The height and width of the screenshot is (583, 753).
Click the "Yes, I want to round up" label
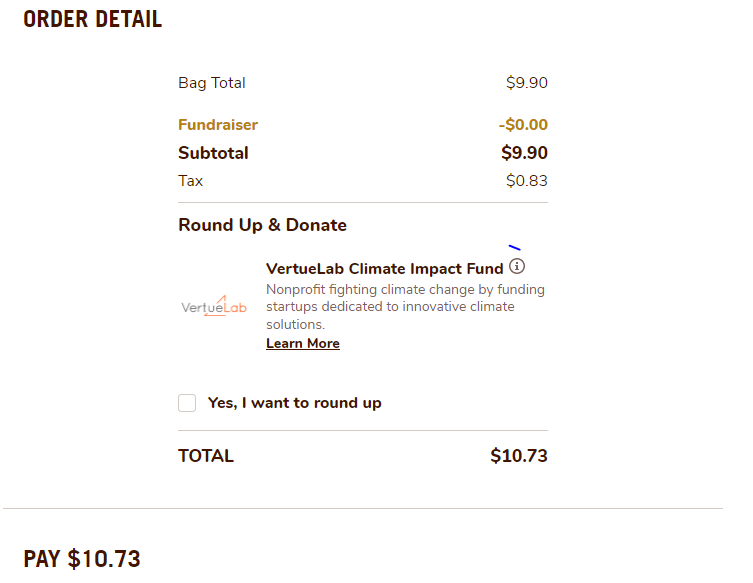[294, 403]
